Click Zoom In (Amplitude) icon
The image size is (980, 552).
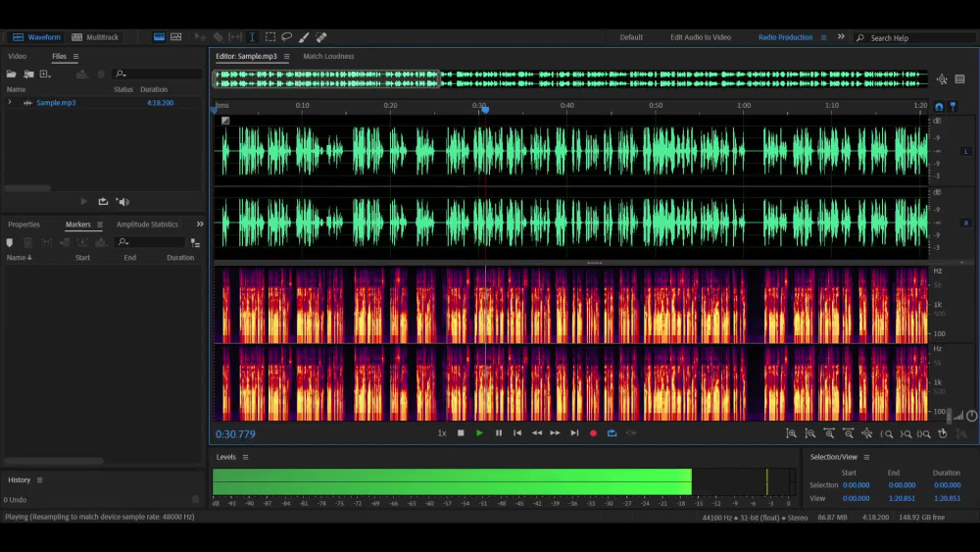(x=791, y=433)
